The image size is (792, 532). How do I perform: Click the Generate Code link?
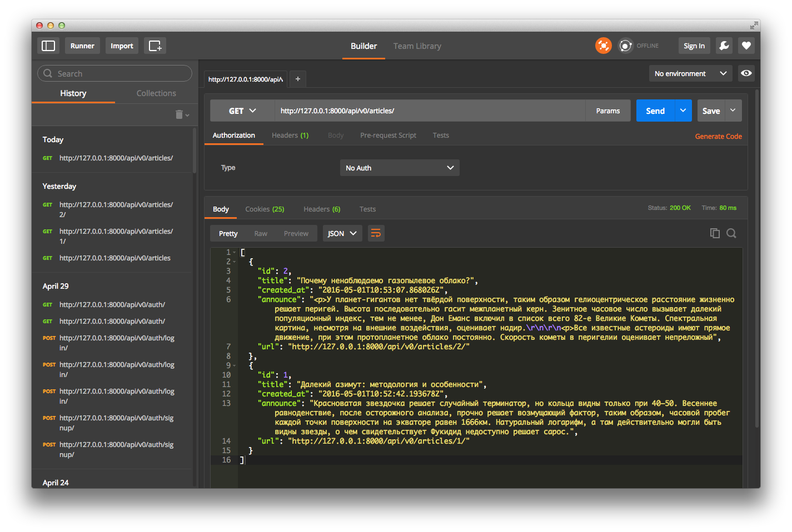click(x=718, y=137)
